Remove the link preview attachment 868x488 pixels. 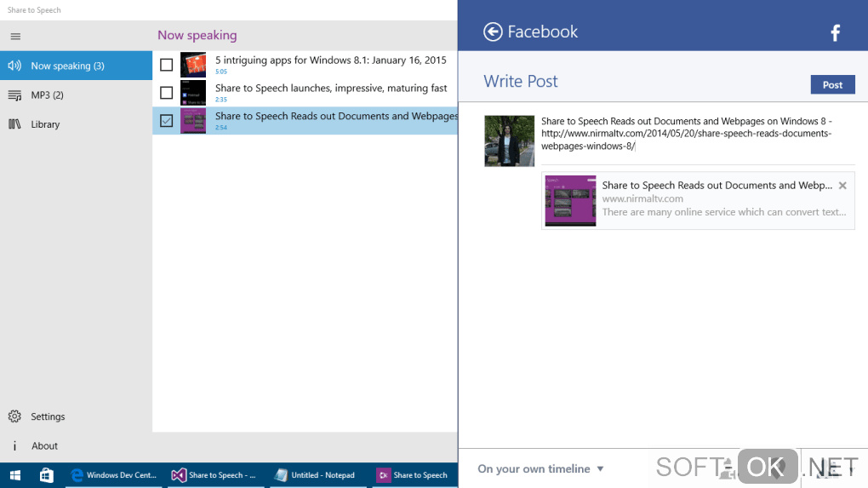tap(842, 186)
